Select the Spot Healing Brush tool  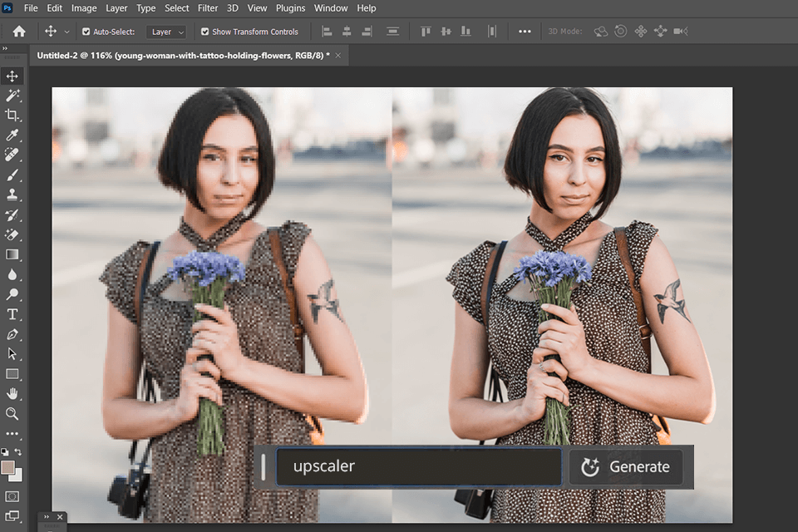(x=12, y=155)
